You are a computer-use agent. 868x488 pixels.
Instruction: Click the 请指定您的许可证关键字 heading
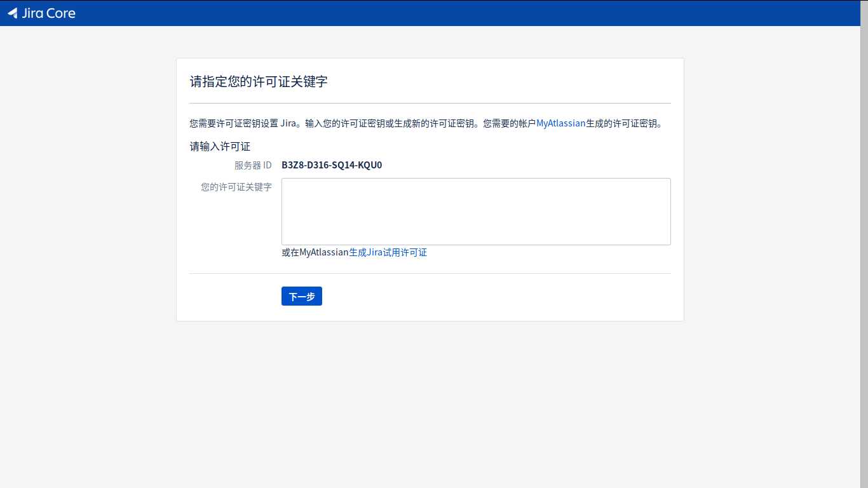click(259, 81)
